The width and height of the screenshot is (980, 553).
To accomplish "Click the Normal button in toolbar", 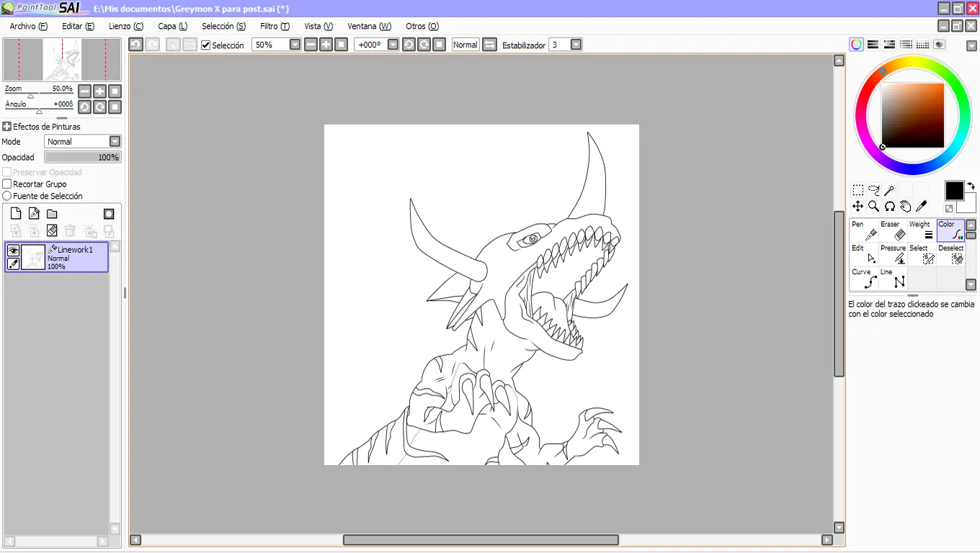I will click(x=465, y=45).
